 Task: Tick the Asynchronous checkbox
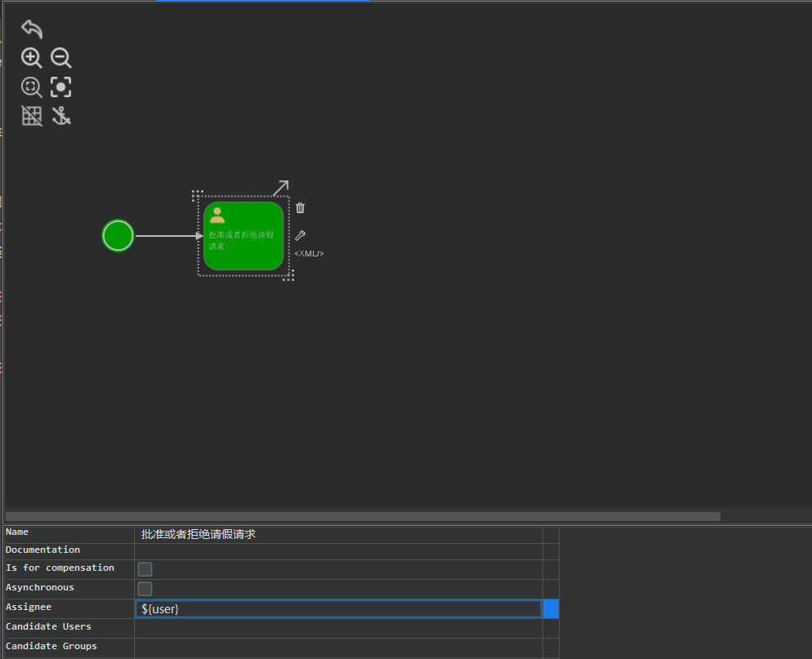click(145, 589)
